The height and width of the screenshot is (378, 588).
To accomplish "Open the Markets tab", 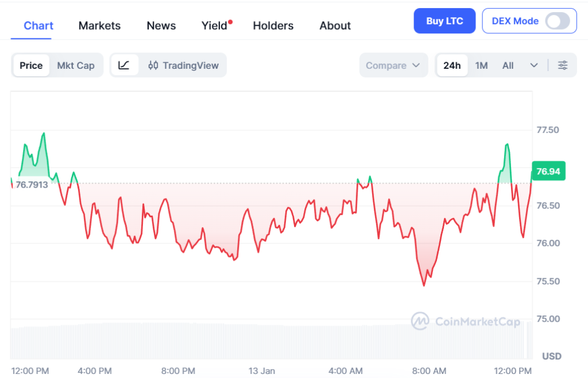I will (99, 26).
